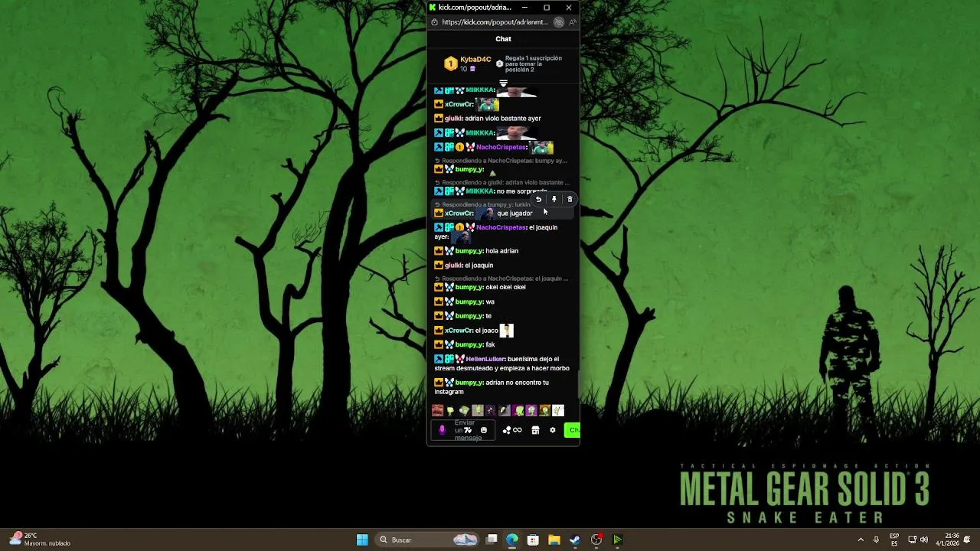The width and height of the screenshot is (980, 551).
Task: Open the green play-arrow app in taskbar
Action: pos(617,540)
